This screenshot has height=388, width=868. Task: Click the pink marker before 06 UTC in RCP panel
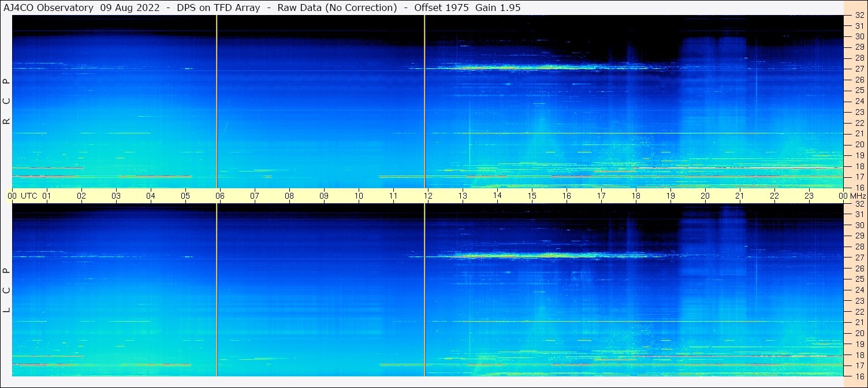click(217, 102)
